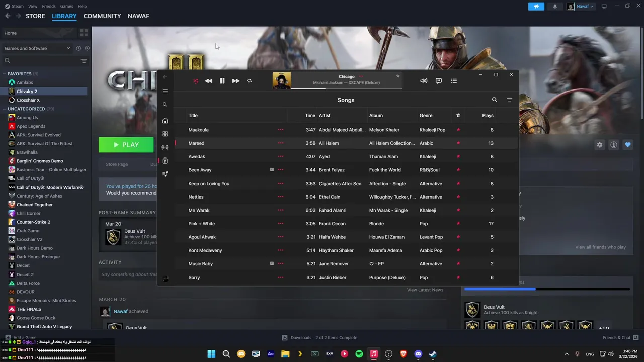Expand the music player hamburger sidebar menu
644x362 pixels.
point(165,91)
